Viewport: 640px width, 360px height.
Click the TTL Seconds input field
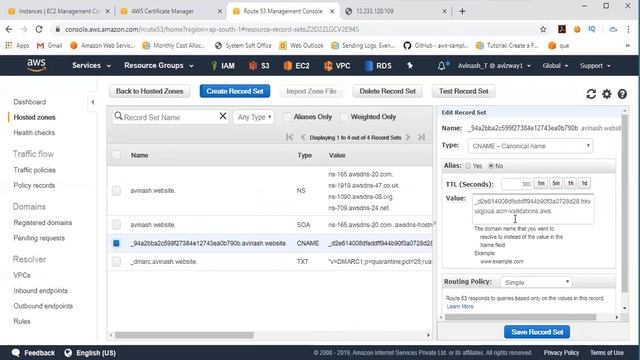(x=517, y=184)
